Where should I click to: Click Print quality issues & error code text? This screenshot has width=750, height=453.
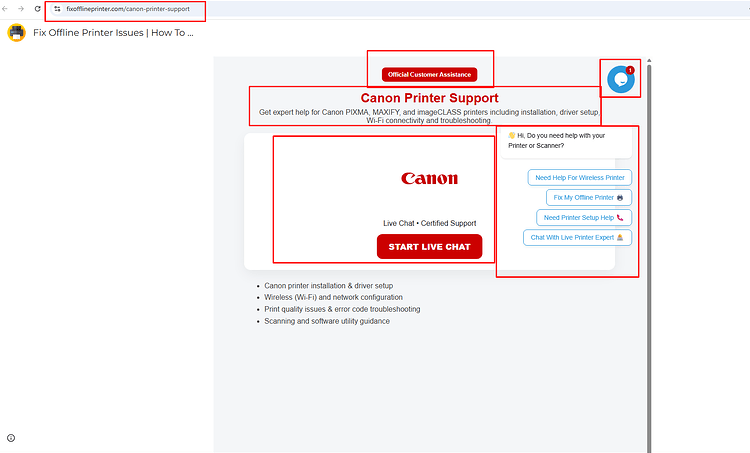[342, 309]
